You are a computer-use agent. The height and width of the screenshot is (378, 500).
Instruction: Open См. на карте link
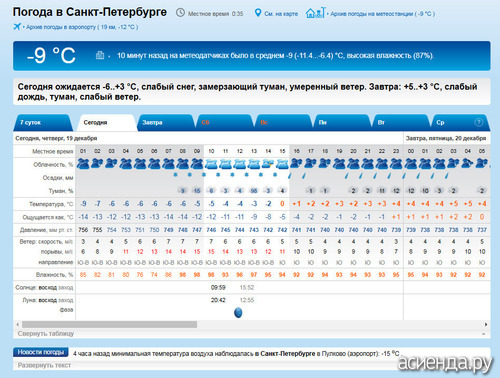pos(281,14)
